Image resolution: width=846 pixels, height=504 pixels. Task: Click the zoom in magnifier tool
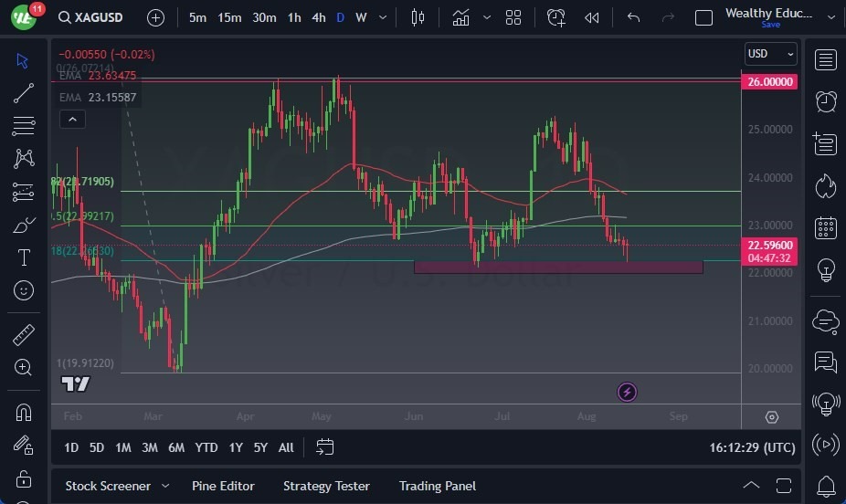tap(24, 367)
